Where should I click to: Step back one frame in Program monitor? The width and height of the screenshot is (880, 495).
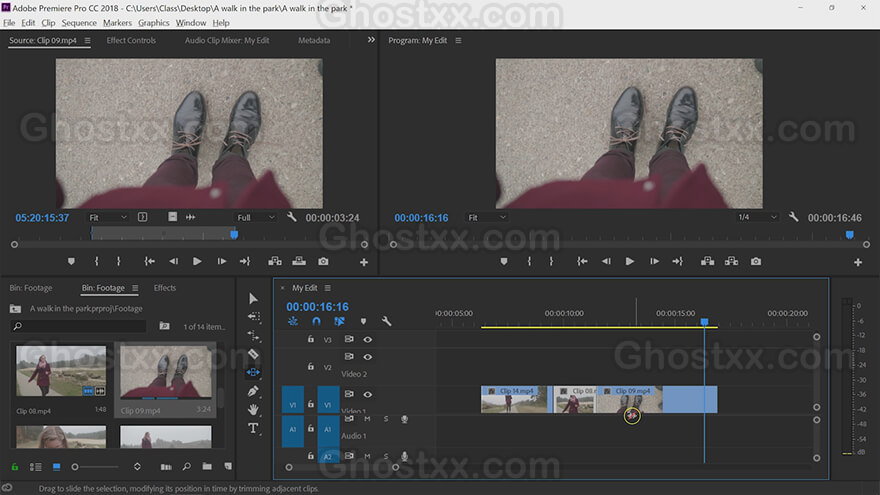pos(606,262)
